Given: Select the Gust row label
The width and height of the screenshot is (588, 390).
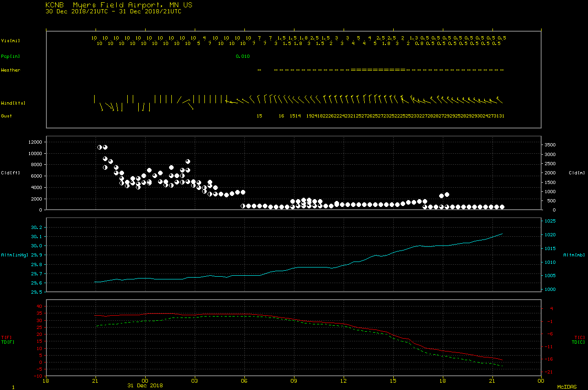Looking at the screenshot, I should (6, 116).
